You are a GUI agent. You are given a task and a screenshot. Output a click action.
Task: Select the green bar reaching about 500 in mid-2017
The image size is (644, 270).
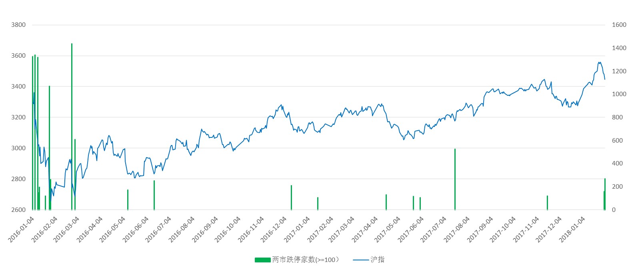[x=455, y=180]
